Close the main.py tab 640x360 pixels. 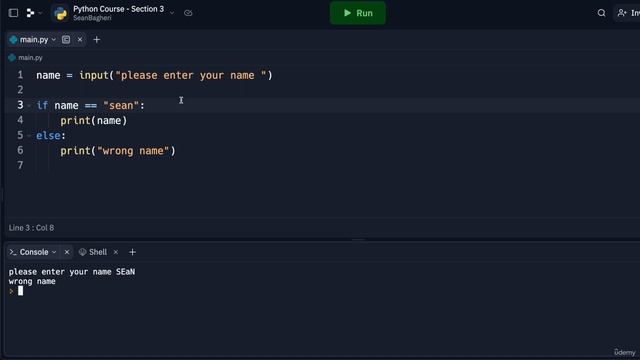click(80, 40)
